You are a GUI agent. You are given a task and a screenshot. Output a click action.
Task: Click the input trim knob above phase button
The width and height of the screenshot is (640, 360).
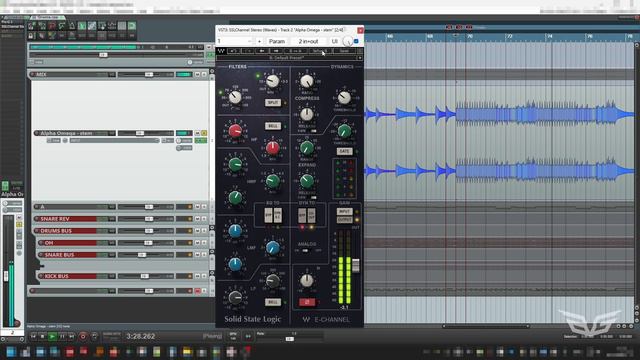click(x=307, y=280)
